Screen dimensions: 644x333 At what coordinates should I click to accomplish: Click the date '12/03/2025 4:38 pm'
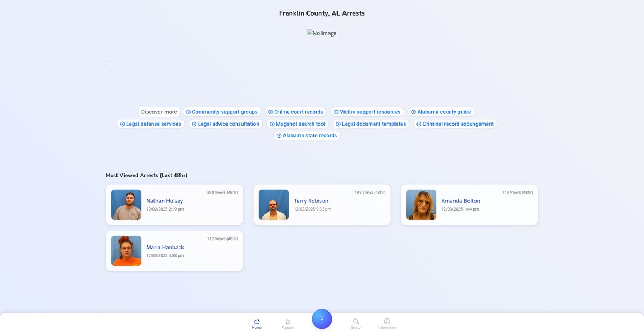(x=165, y=255)
